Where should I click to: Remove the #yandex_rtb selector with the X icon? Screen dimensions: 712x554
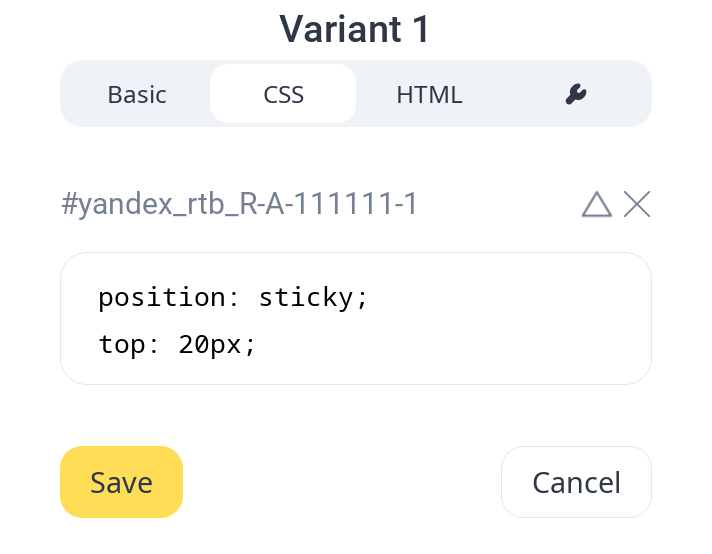(637, 205)
